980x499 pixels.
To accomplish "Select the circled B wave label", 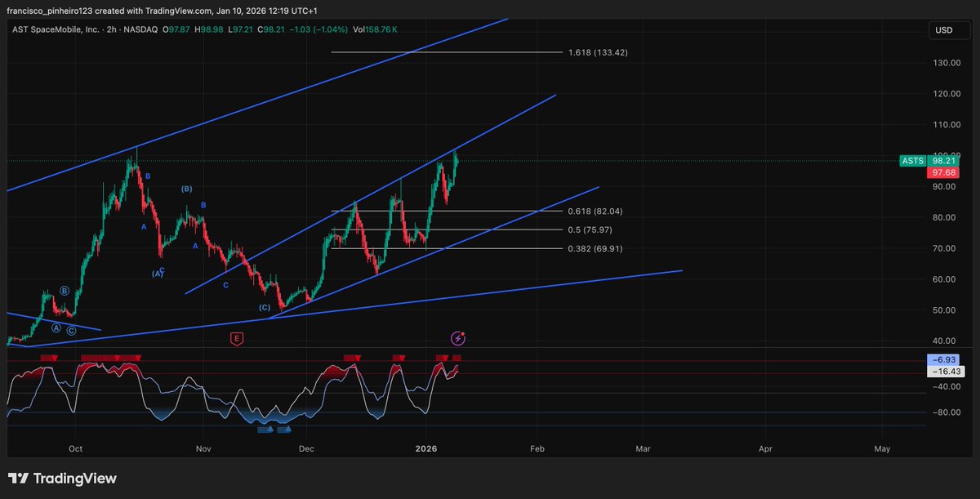I will pos(65,291).
